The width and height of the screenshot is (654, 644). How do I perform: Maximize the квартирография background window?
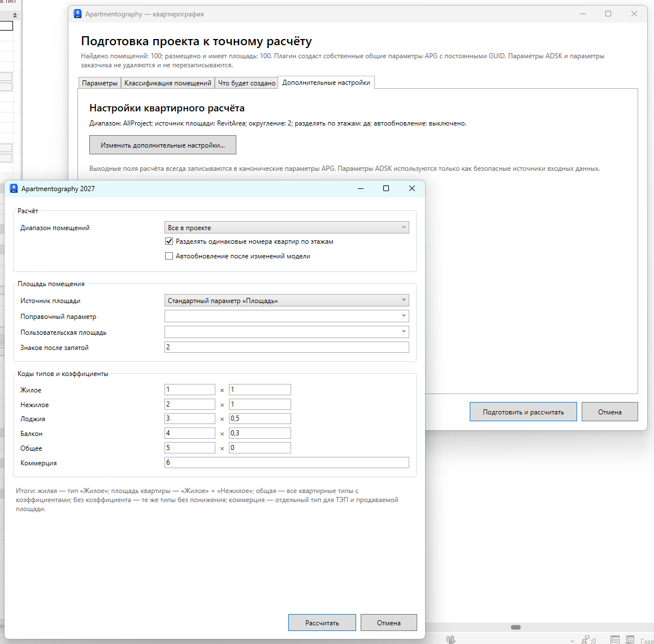(608, 14)
